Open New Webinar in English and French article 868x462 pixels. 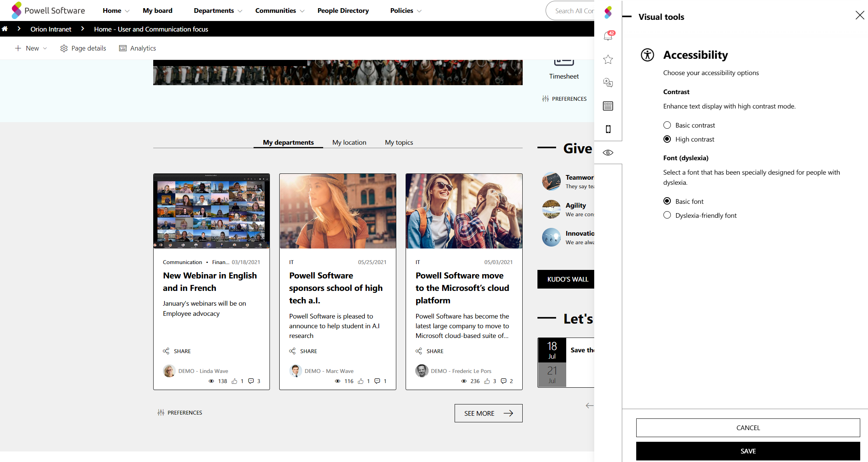tap(210, 282)
